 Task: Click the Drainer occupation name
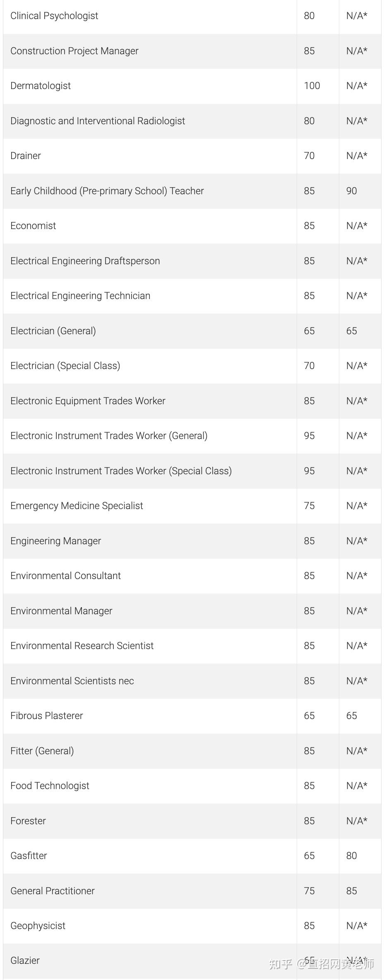point(26,156)
